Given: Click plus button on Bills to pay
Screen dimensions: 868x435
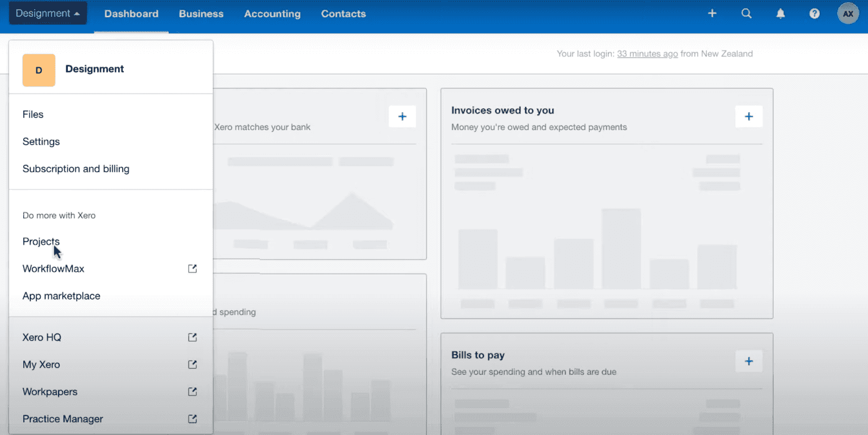Looking at the screenshot, I should tap(749, 361).
